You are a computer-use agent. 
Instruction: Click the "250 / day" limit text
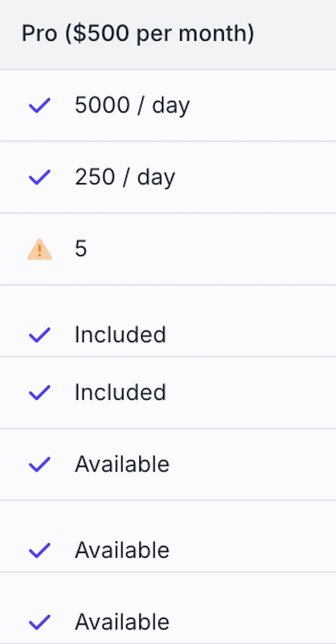tap(125, 177)
